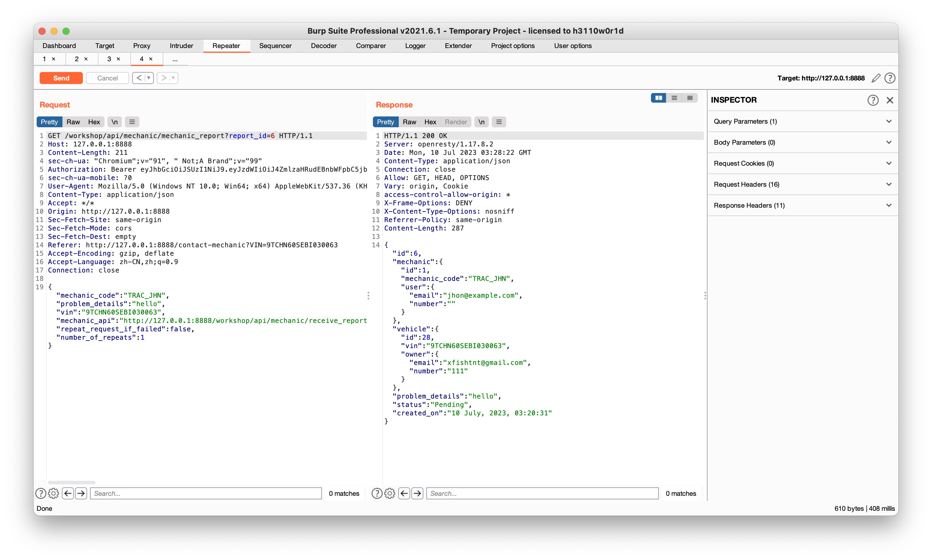Expand Request Headers (16) section

pyautogui.click(x=803, y=184)
